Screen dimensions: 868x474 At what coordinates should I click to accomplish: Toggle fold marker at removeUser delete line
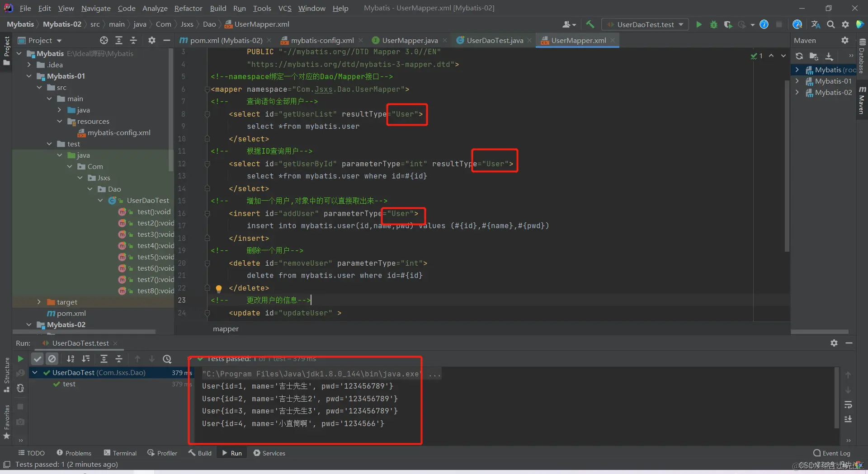click(x=207, y=263)
